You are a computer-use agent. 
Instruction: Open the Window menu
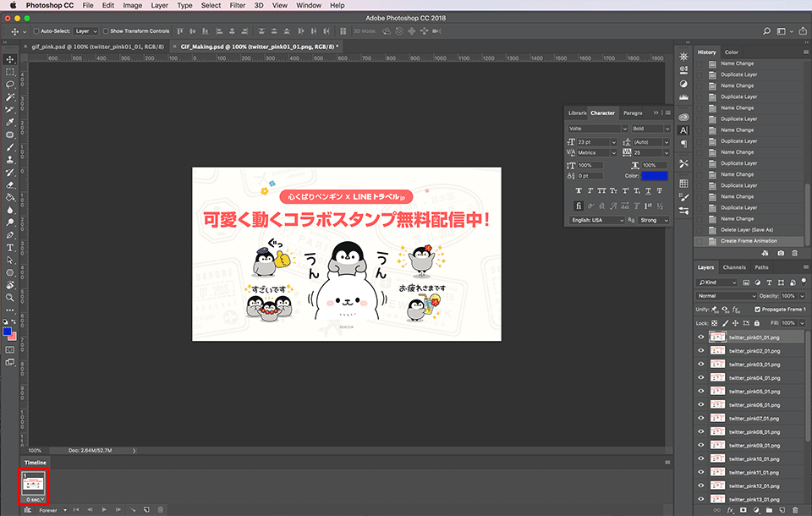coord(309,5)
